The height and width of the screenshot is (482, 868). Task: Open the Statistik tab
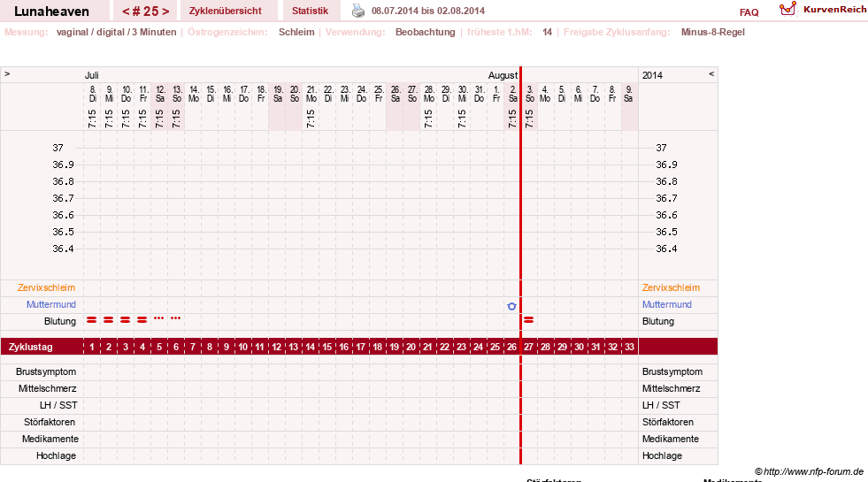pos(310,11)
